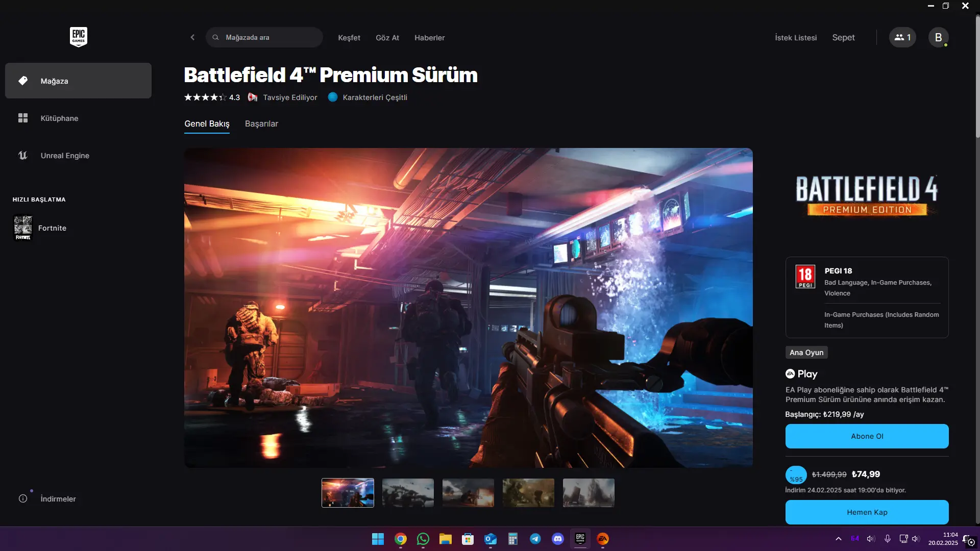Open Google Chrome from taskbar
The height and width of the screenshot is (551, 980).
pyautogui.click(x=401, y=539)
